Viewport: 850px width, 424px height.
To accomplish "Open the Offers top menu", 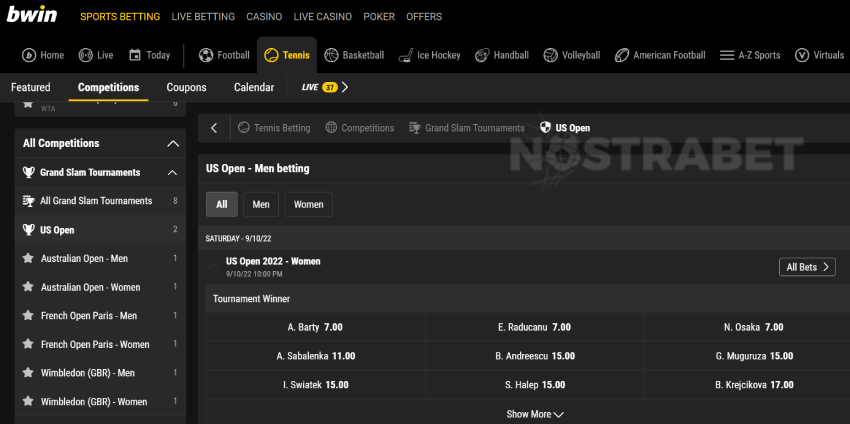I will (424, 17).
